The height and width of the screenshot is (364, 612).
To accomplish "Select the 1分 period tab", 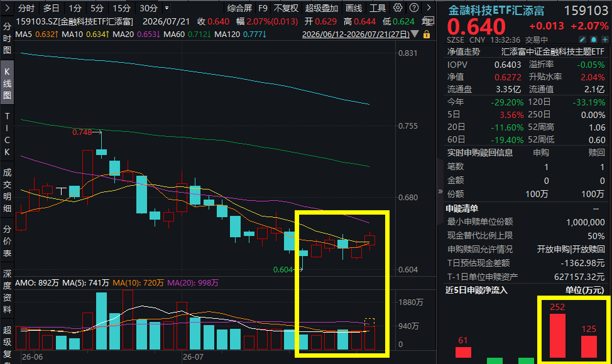I will pos(75,8).
